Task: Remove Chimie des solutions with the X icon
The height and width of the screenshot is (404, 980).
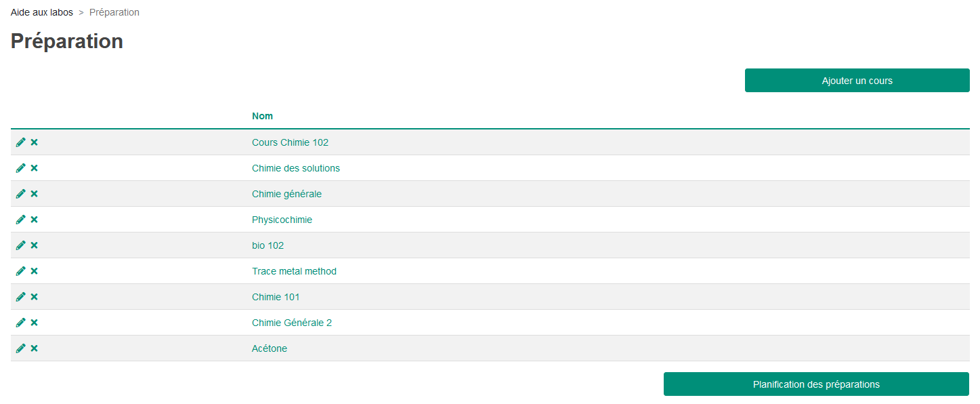Action: click(x=35, y=168)
